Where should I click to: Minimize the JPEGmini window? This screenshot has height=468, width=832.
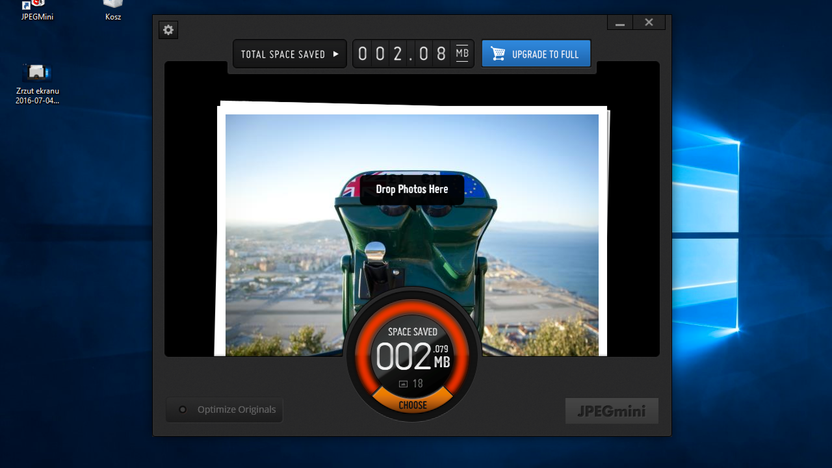[x=620, y=22]
